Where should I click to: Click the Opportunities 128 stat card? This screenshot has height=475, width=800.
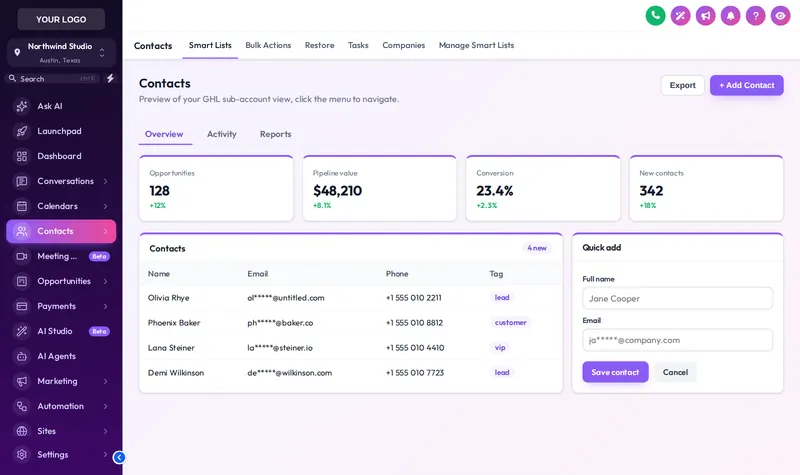[216, 188]
